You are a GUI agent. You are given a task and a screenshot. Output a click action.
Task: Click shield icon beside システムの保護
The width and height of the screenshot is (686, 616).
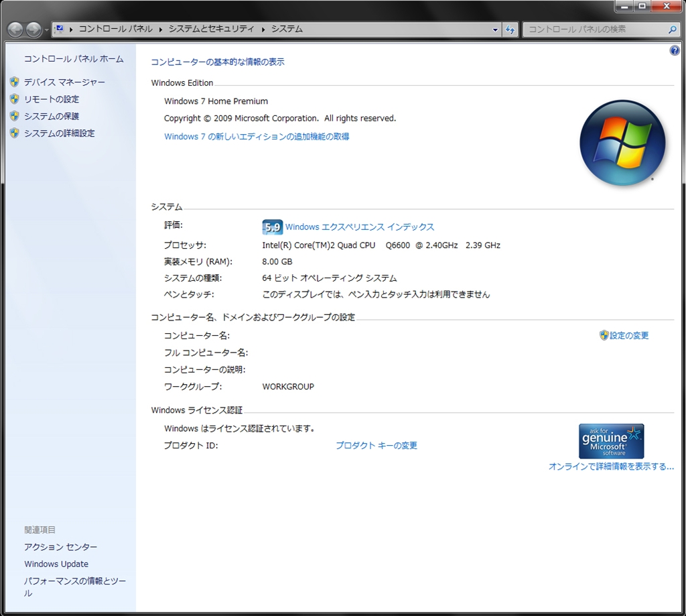[15, 116]
